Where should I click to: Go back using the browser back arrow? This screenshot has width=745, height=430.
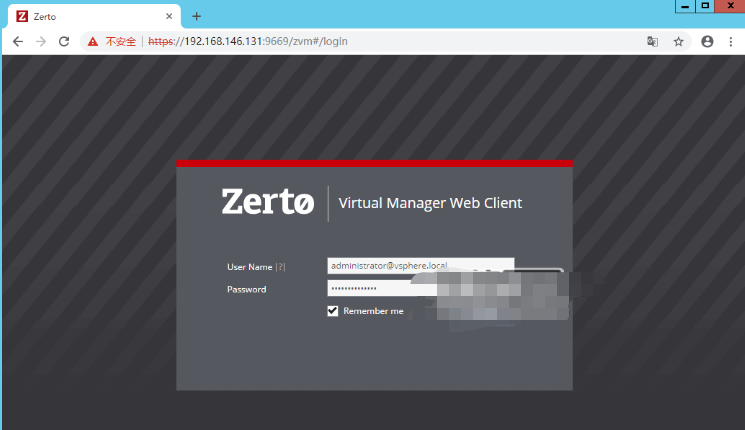click(18, 41)
